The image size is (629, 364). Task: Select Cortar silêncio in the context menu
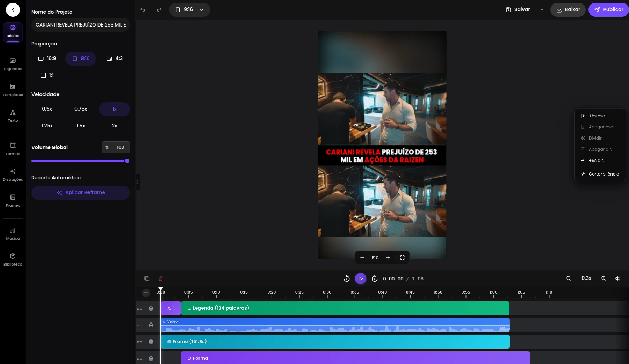tap(603, 174)
